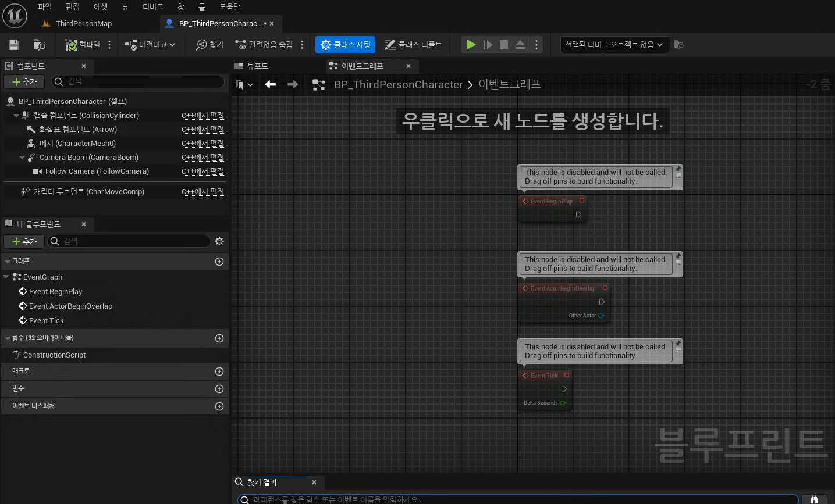The image size is (835, 504).
Task: Navigate back in graph history
Action: (271, 85)
